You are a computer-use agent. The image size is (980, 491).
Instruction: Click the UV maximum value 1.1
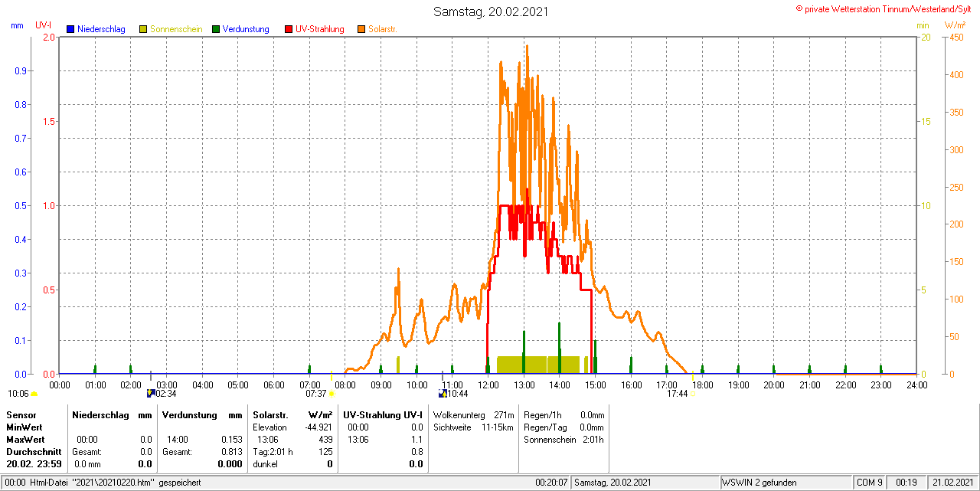[x=416, y=439]
